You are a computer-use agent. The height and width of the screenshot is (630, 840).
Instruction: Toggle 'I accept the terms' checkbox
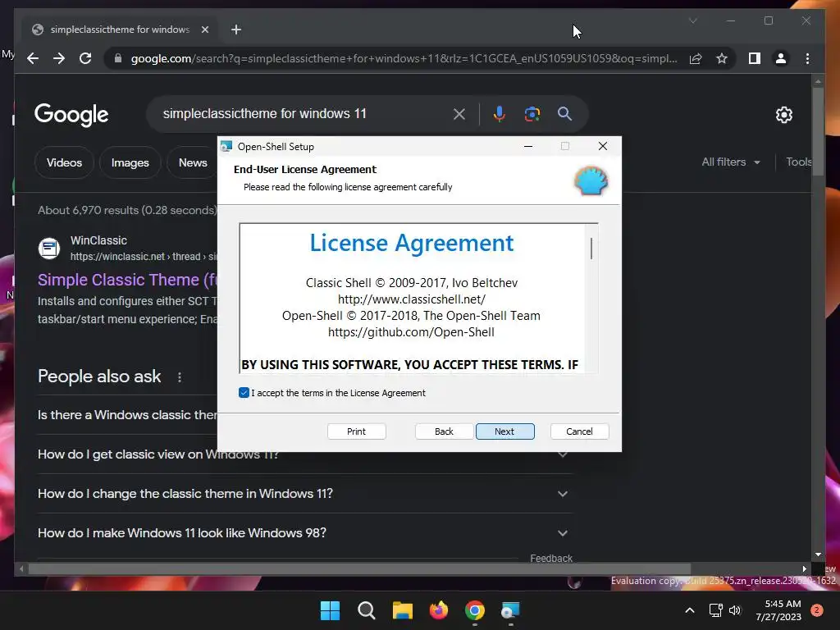[244, 393]
